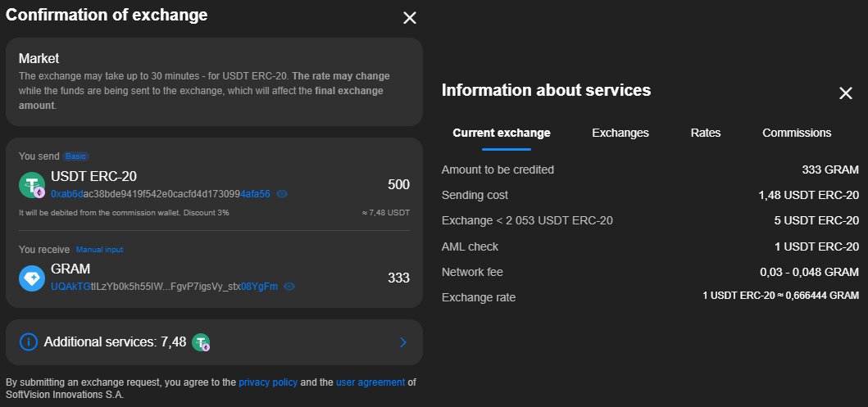
Task: Click the Exchange rate label
Action: click(x=479, y=297)
